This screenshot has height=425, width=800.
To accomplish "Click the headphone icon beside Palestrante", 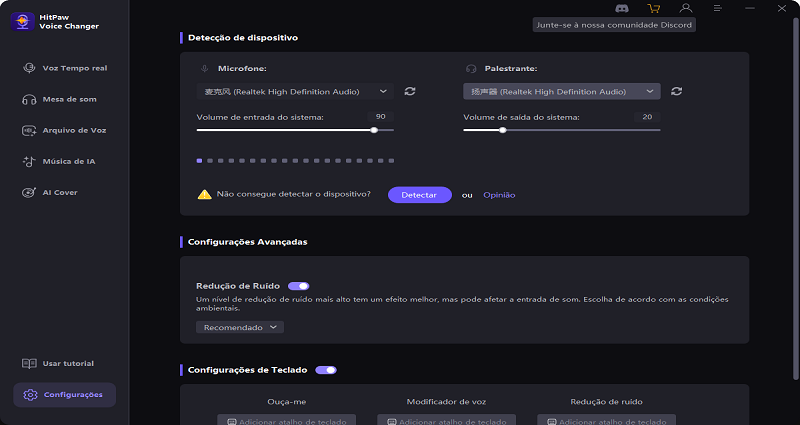I will click(x=471, y=68).
